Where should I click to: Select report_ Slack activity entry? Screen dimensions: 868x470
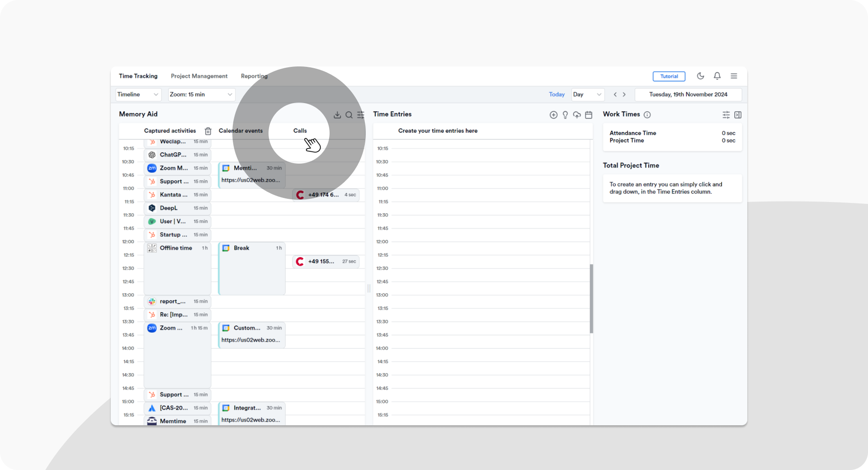(178, 301)
